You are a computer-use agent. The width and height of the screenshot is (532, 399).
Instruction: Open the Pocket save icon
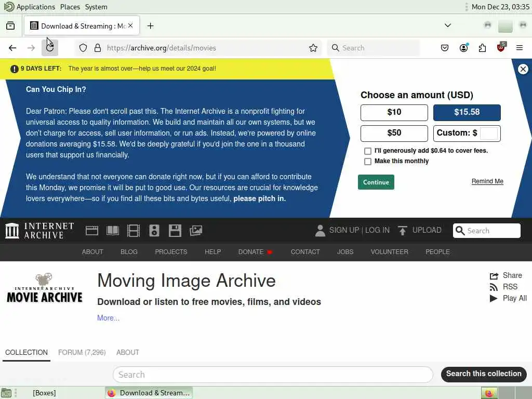pyautogui.click(x=445, y=48)
